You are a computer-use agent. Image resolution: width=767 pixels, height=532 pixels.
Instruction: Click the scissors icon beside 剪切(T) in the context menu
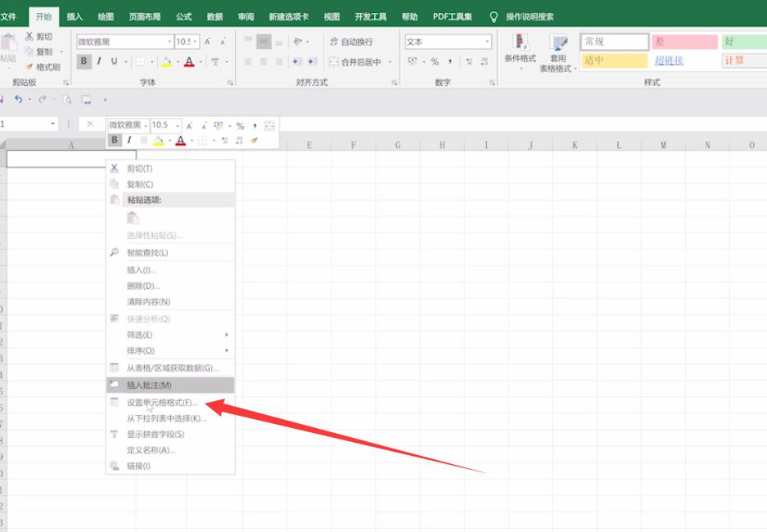115,169
